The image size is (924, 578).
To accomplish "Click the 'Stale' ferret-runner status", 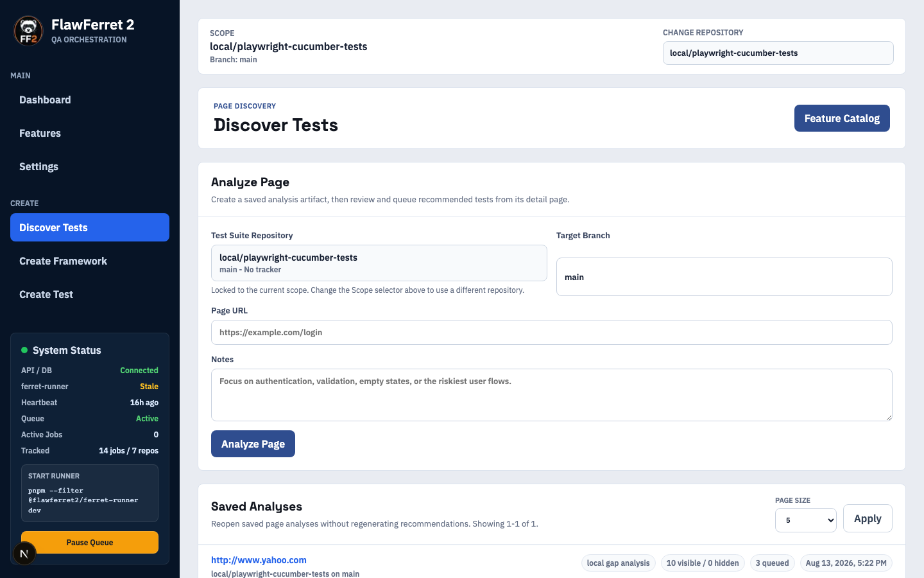I will (149, 387).
